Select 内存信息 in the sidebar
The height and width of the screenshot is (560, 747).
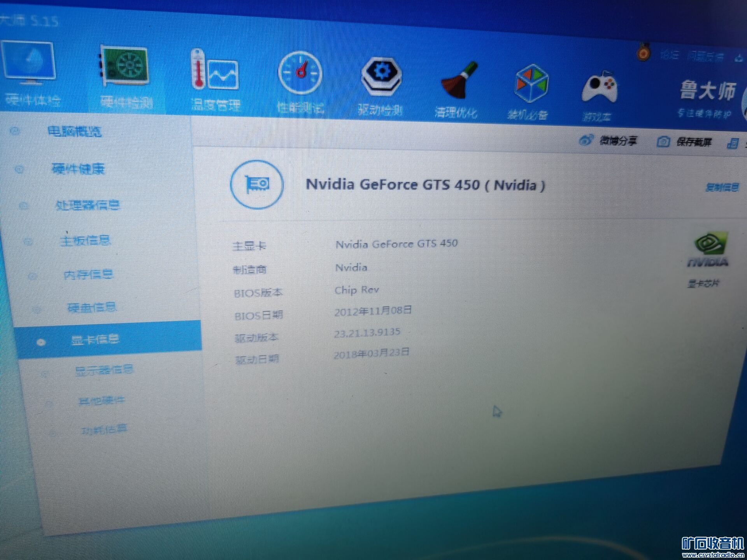(x=88, y=275)
